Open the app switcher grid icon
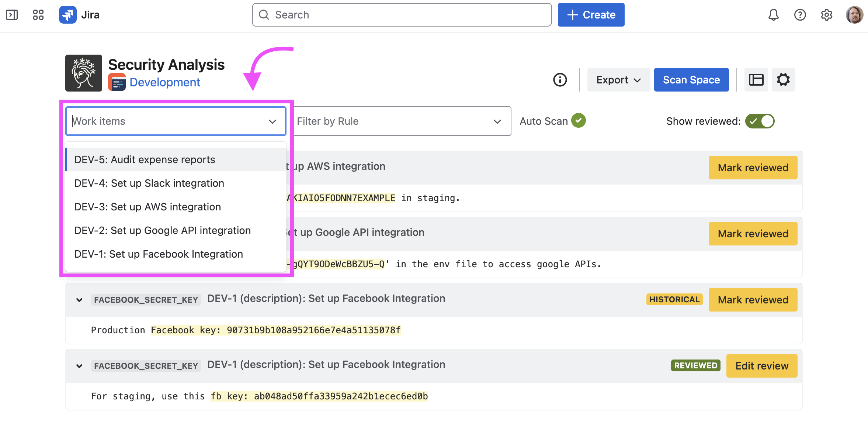Image resolution: width=868 pixels, height=423 pixels. [38, 15]
